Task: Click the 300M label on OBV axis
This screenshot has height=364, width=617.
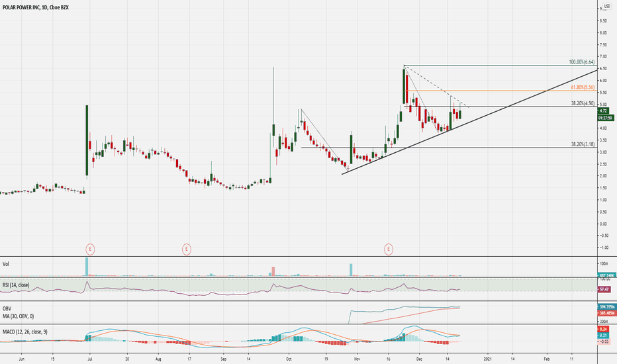Action: [603, 321]
